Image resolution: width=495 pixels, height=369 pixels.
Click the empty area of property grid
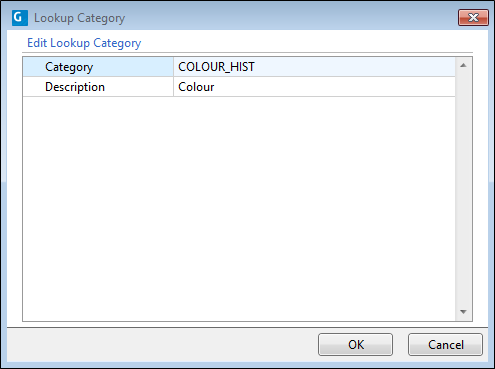(x=239, y=209)
